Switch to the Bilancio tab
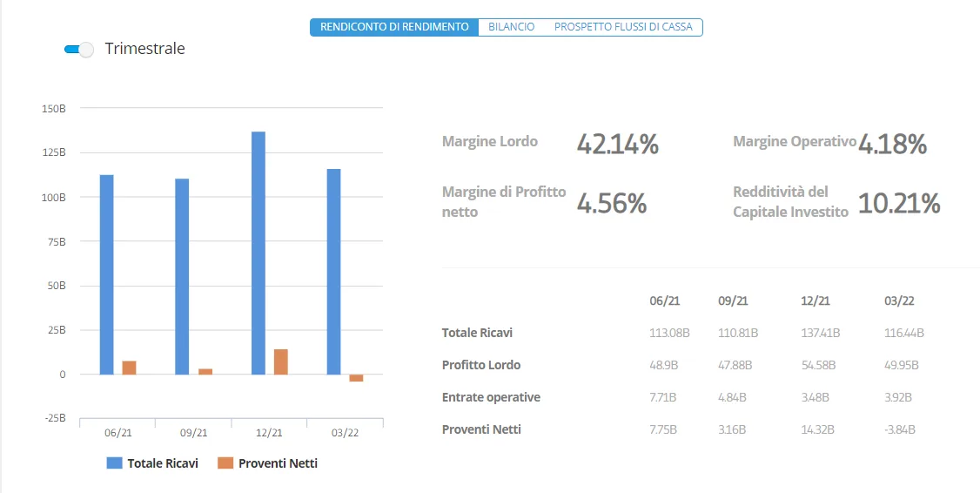The image size is (980, 493). coord(511,27)
